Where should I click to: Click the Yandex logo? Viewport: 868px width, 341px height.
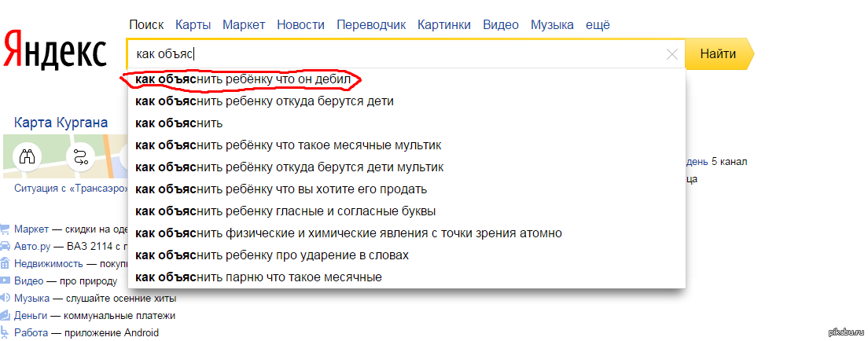(x=54, y=50)
